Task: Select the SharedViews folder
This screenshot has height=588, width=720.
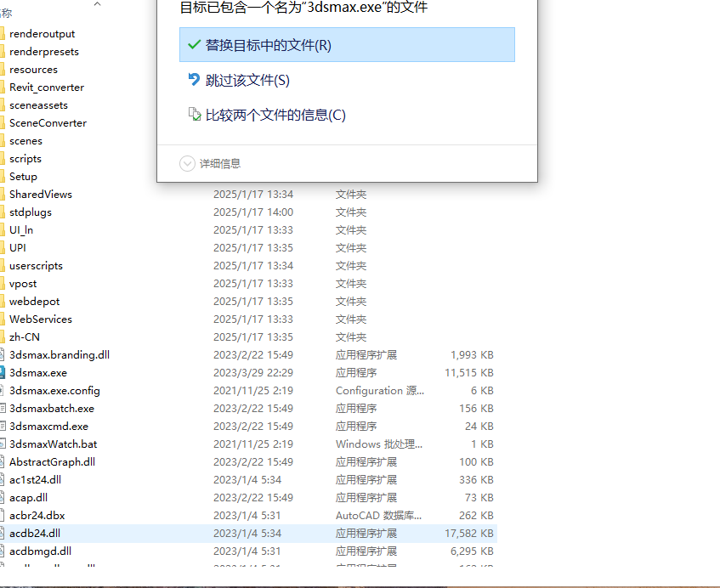Action: pyautogui.click(x=41, y=195)
